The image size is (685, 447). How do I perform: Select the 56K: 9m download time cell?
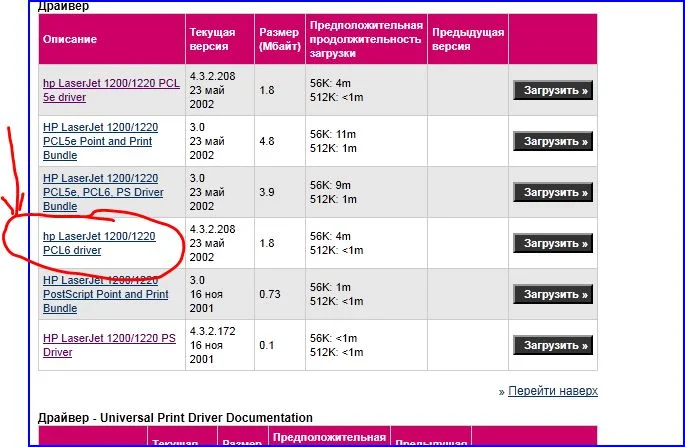(366, 192)
